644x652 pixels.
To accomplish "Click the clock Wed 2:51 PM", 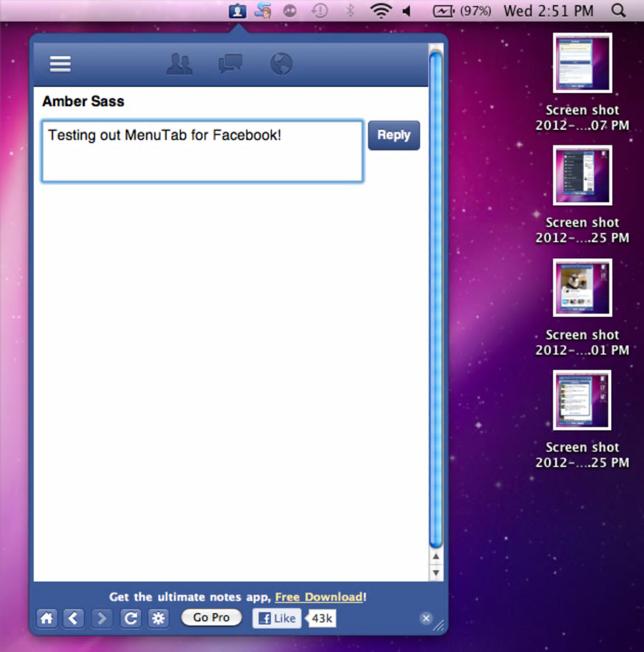I will tap(548, 11).
